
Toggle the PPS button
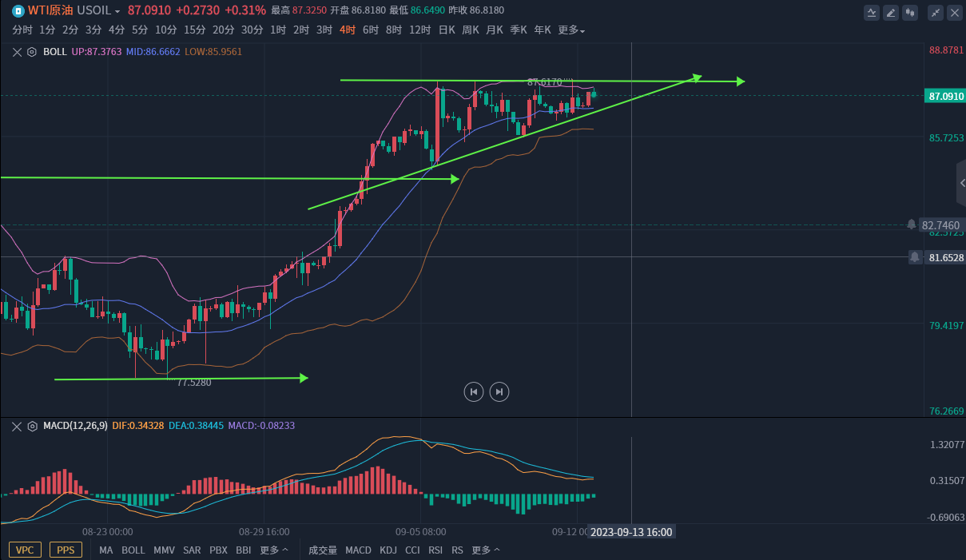tap(66, 550)
